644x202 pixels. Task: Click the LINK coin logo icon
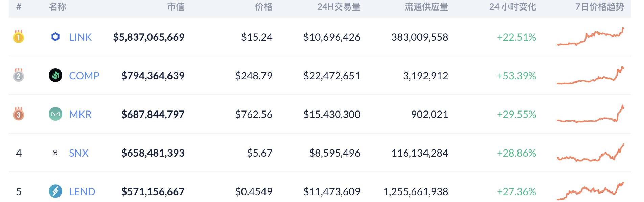[55, 37]
